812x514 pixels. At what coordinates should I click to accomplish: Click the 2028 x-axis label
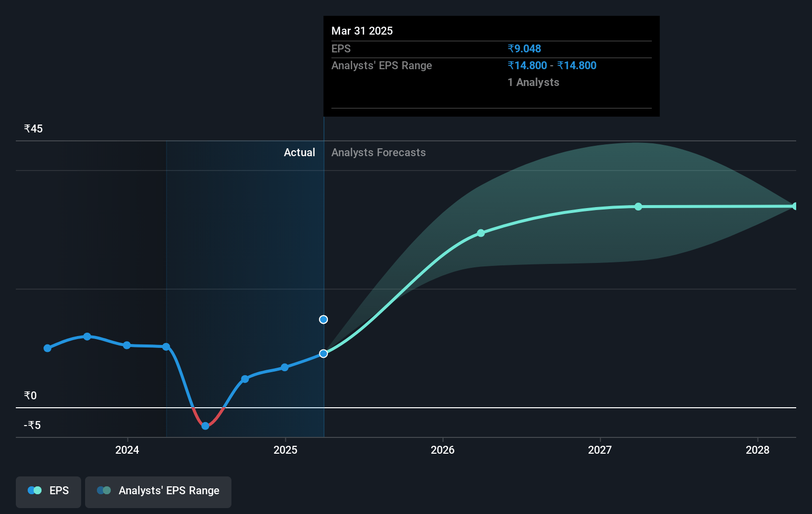tap(758, 450)
